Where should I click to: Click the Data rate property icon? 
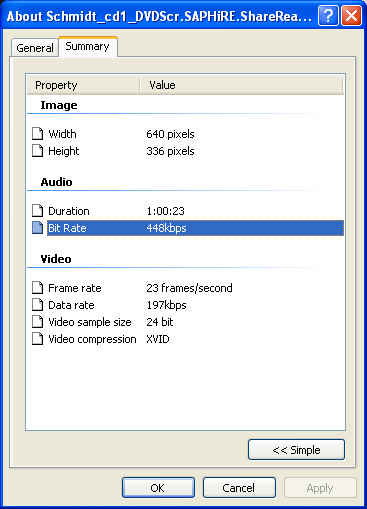point(38,305)
